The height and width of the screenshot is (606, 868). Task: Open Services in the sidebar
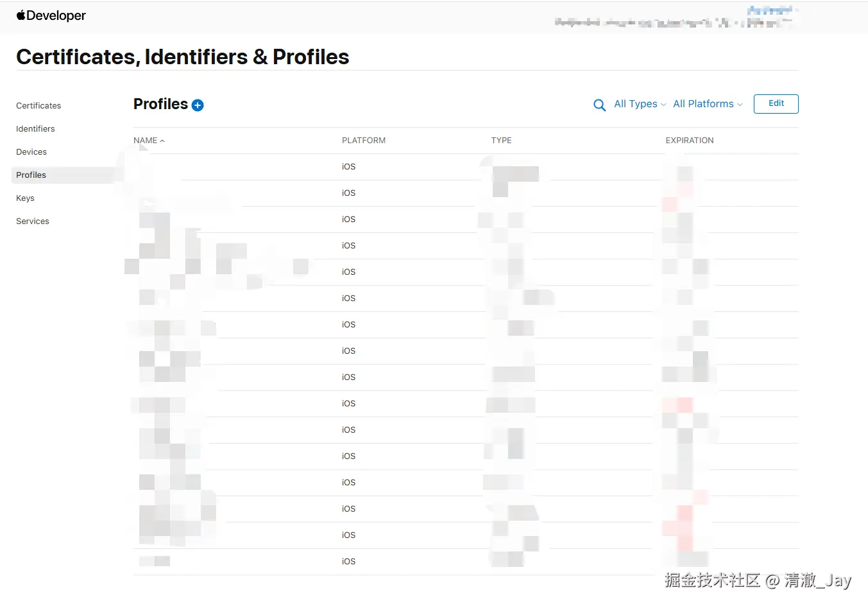click(x=33, y=221)
